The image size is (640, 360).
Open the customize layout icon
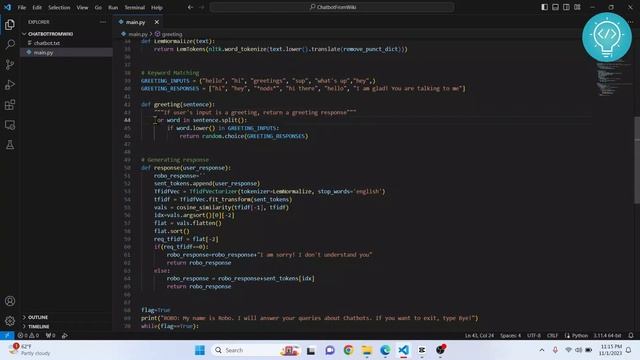(x=577, y=7)
